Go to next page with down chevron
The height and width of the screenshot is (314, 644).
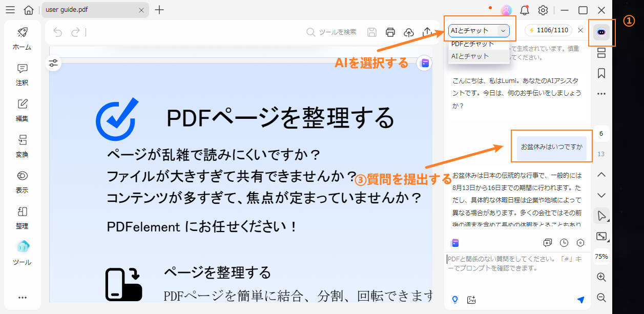coord(601,195)
